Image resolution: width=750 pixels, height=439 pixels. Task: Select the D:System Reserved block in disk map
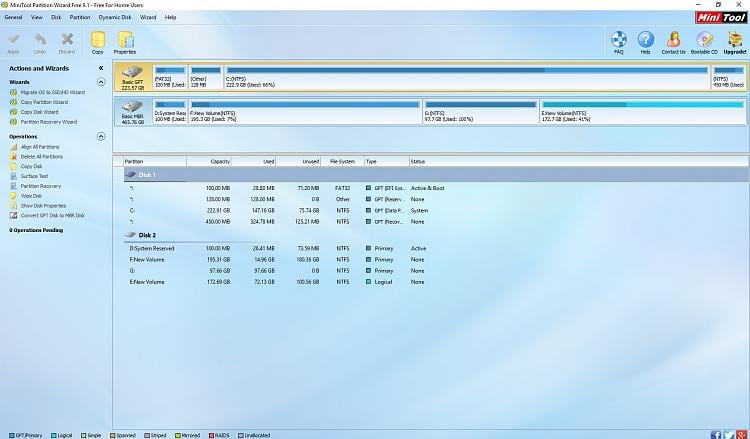point(170,111)
